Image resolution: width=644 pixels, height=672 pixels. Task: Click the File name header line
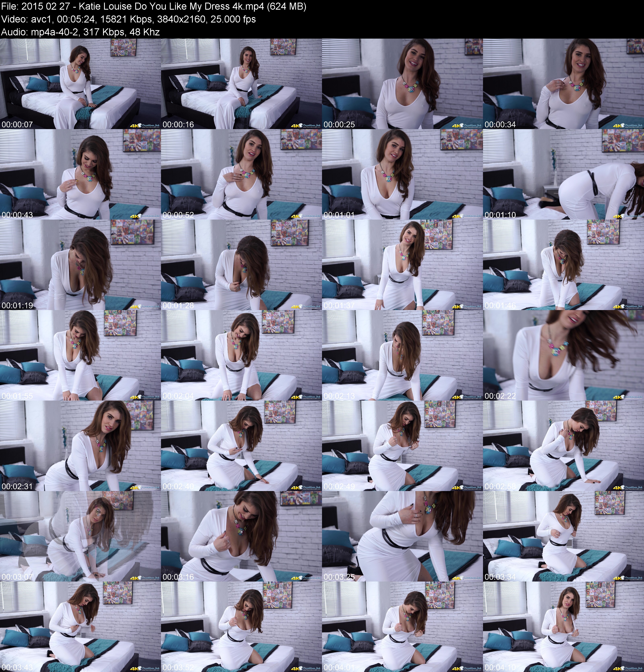click(154, 6)
